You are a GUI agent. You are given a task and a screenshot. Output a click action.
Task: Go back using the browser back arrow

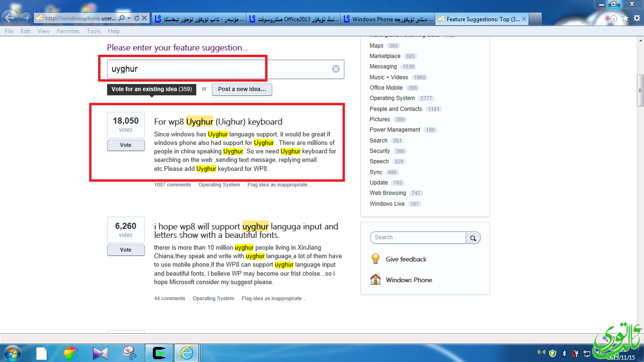[x=10, y=18]
